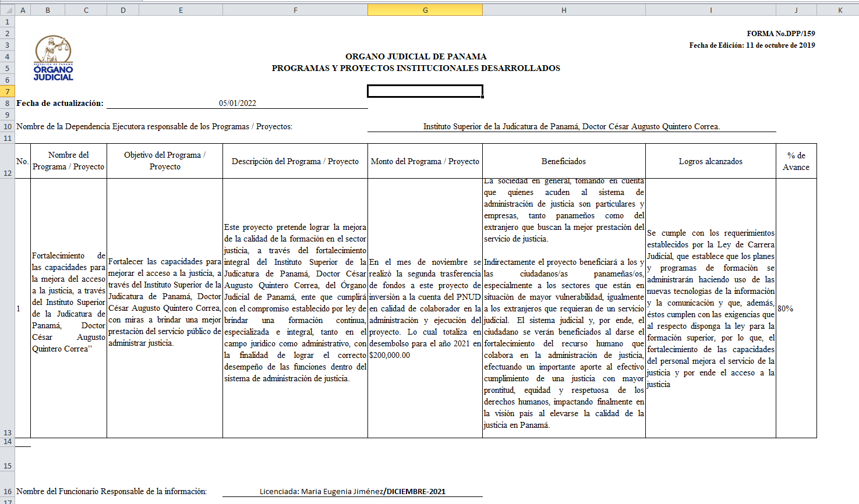
Task: Select column J header
Action: [x=796, y=10]
